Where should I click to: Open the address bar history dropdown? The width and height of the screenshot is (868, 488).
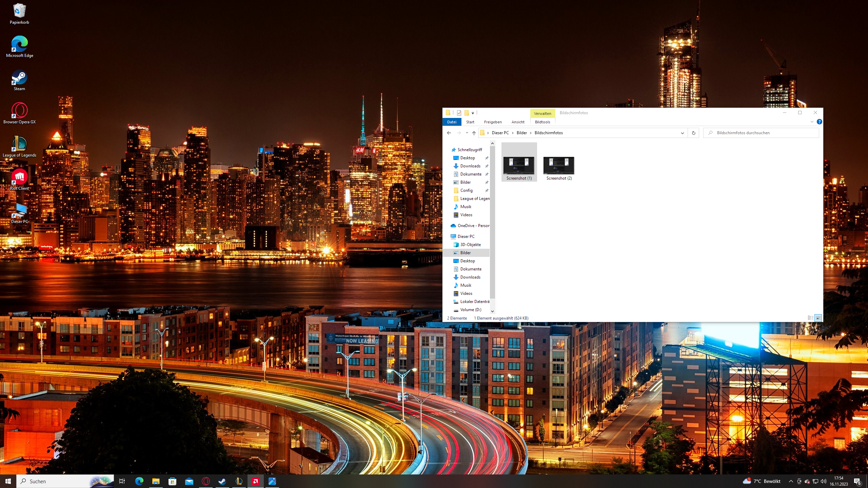(x=682, y=133)
